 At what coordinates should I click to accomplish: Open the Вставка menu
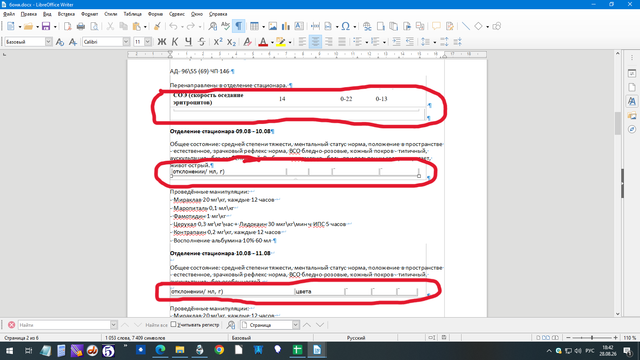pos(66,14)
